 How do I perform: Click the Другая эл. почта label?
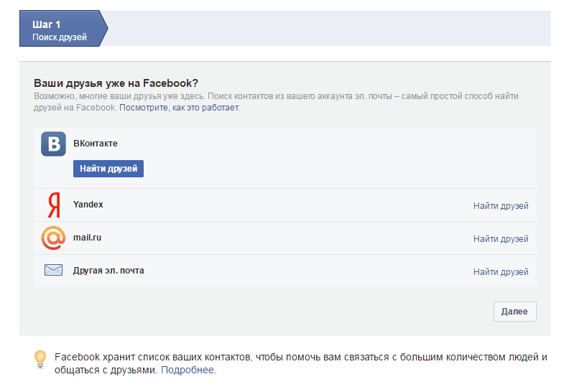click(108, 271)
